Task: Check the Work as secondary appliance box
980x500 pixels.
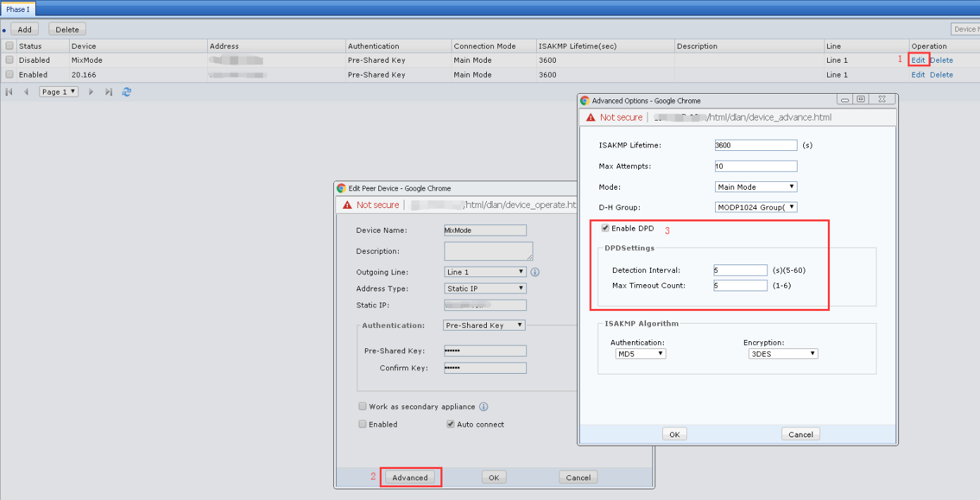Action: click(362, 407)
